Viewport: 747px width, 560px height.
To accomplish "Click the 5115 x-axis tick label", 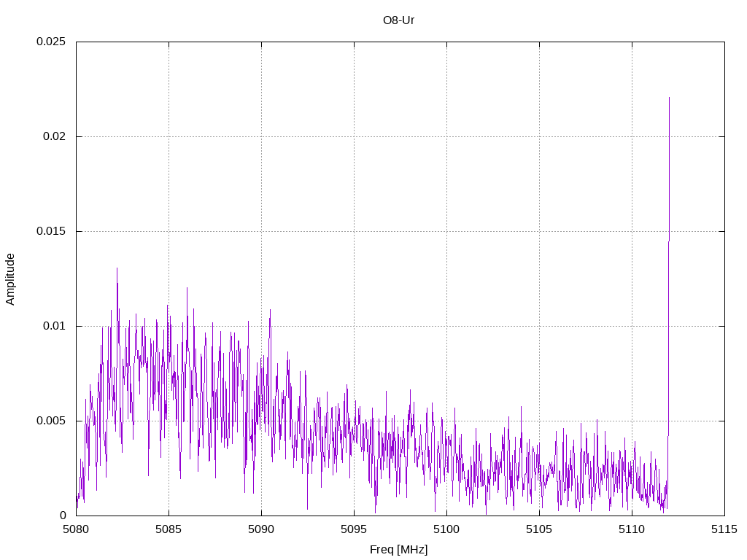I will point(724,529).
